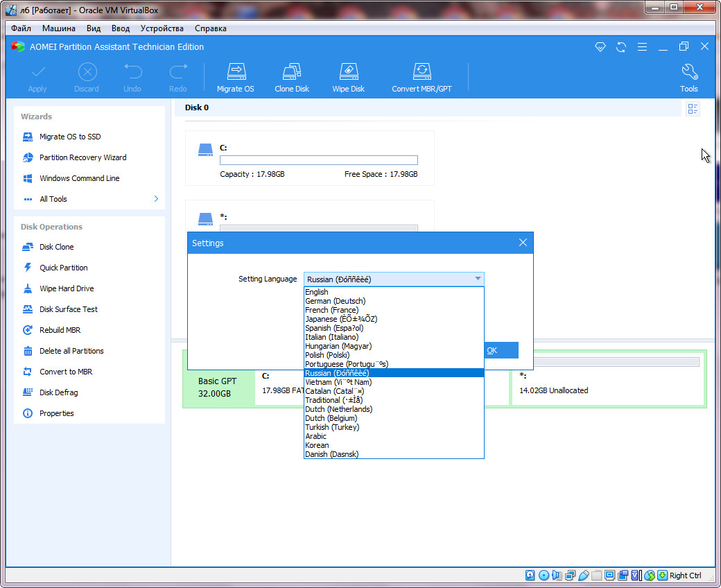This screenshot has width=721, height=588.
Task: Click the refresh icon in title bar
Action: (x=621, y=47)
